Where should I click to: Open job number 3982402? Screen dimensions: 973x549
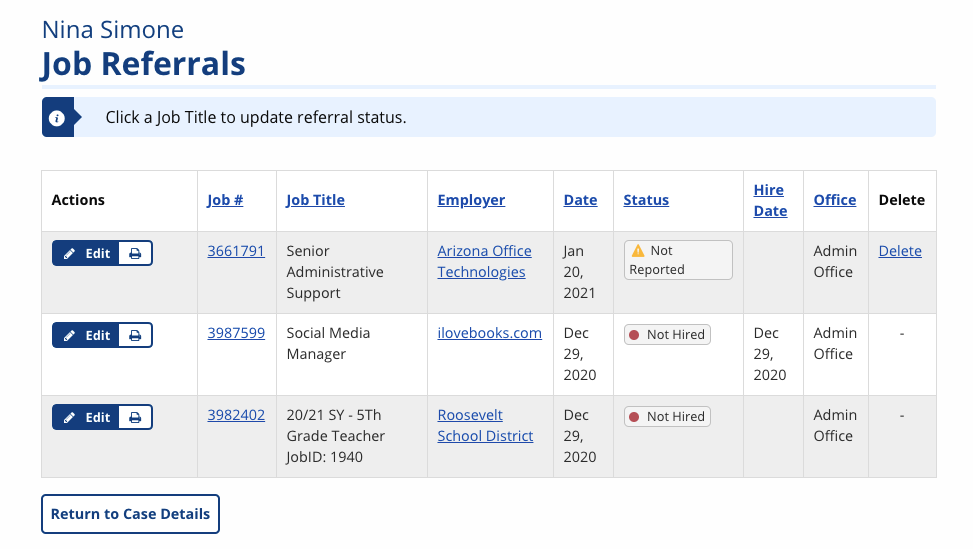coord(236,414)
